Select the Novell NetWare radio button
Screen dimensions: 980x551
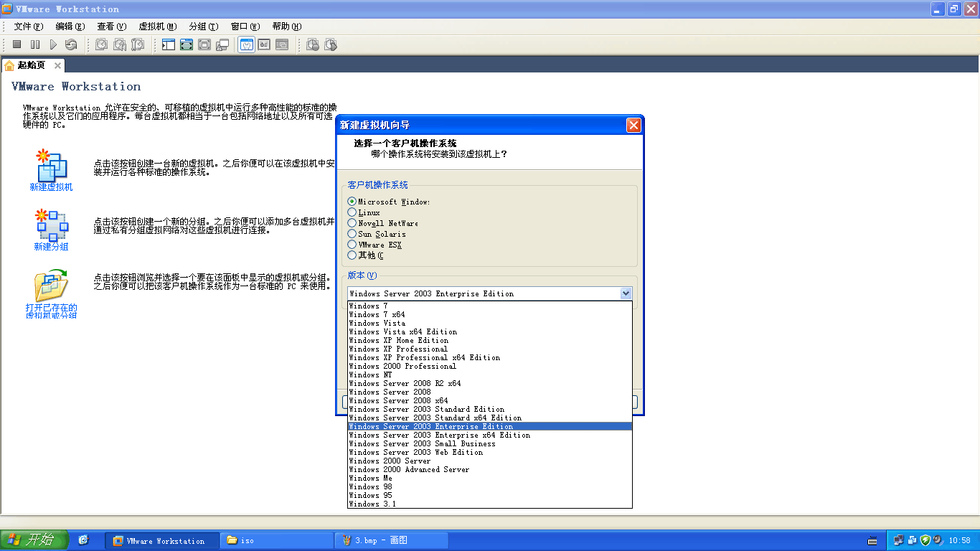[x=352, y=223]
